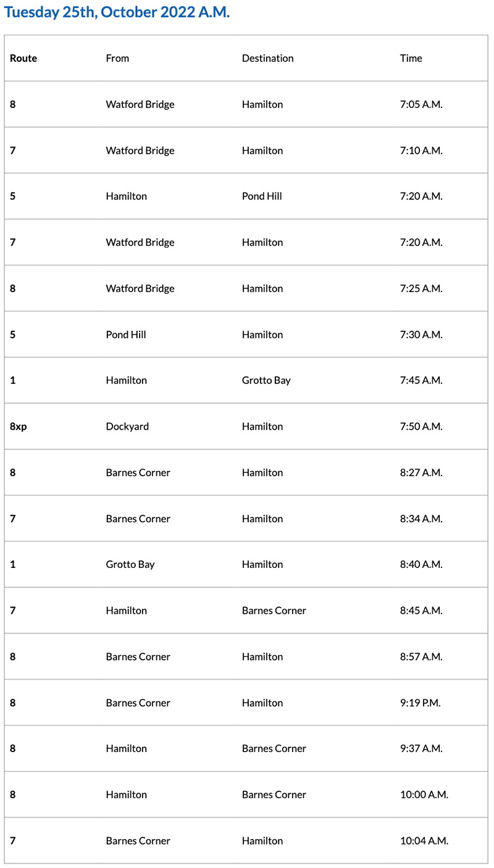Viewport: 494px width, 868px height.
Task: Click the 8xp route number
Action: pos(19,427)
